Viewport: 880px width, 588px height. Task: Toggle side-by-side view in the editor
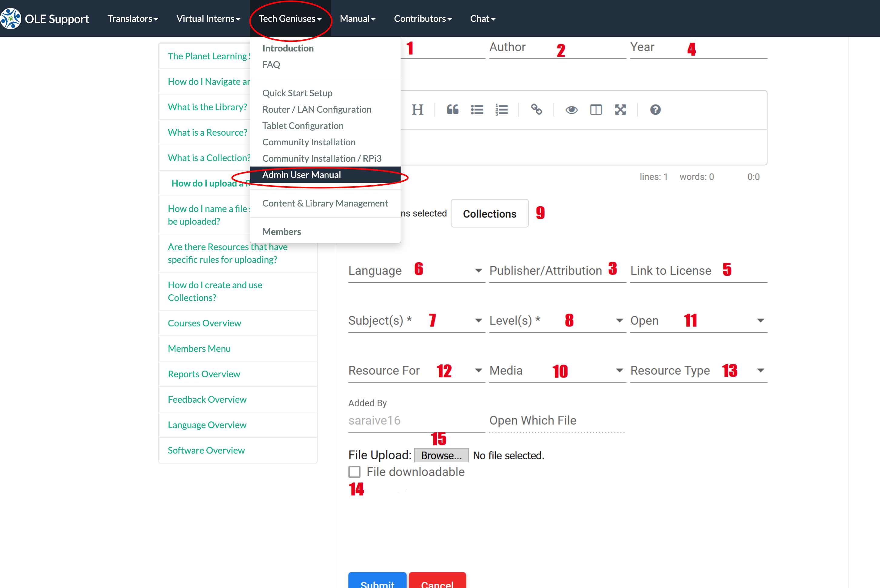(x=596, y=110)
